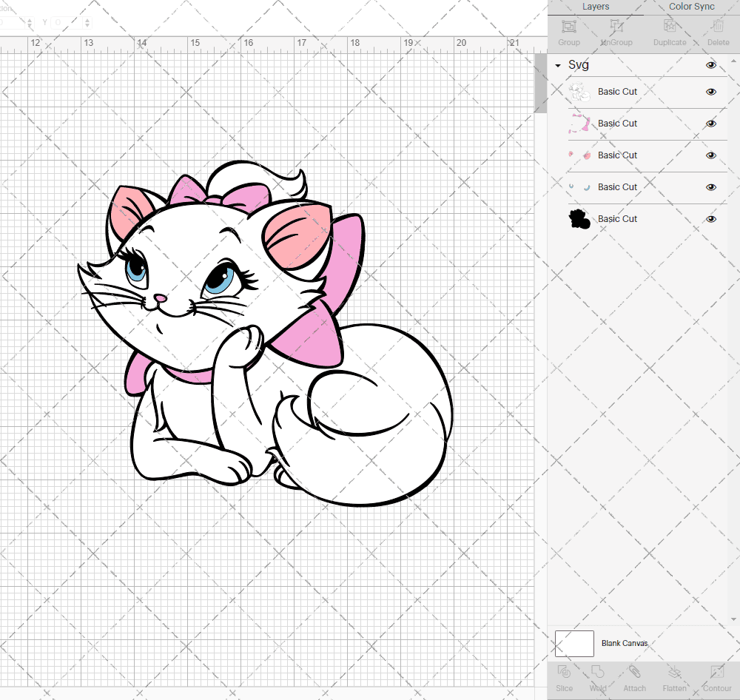
Task: Click the Y position stepper arrows
Action: [x=87, y=22]
